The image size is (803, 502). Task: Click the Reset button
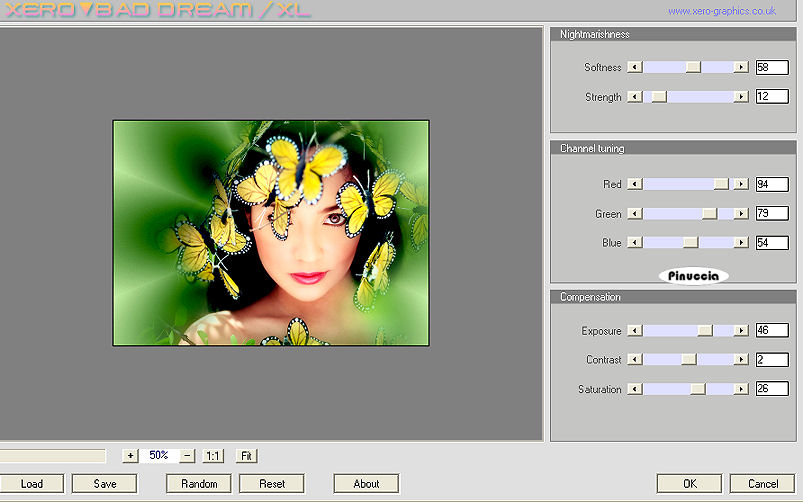coord(272,484)
